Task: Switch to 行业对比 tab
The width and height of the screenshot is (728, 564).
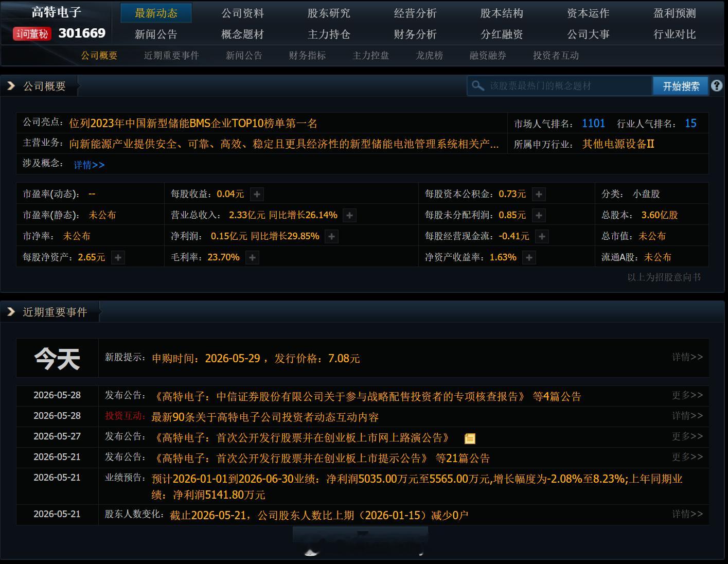Action: 674,34
